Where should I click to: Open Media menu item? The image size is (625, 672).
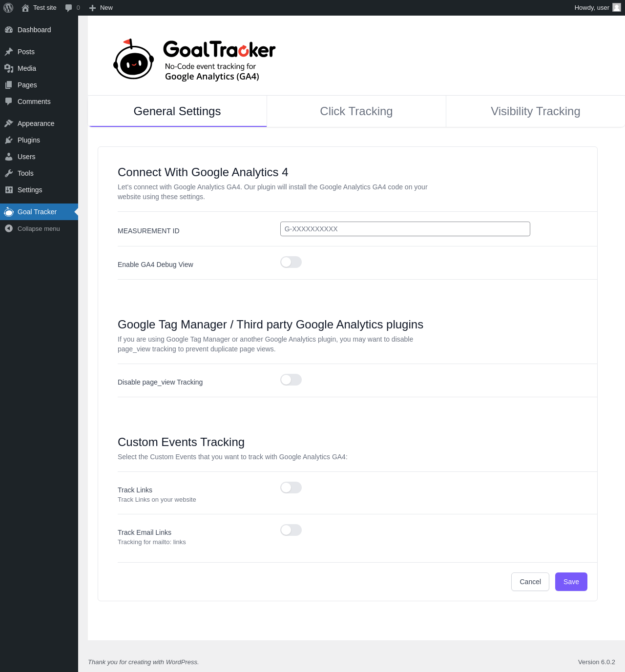tap(39, 68)
